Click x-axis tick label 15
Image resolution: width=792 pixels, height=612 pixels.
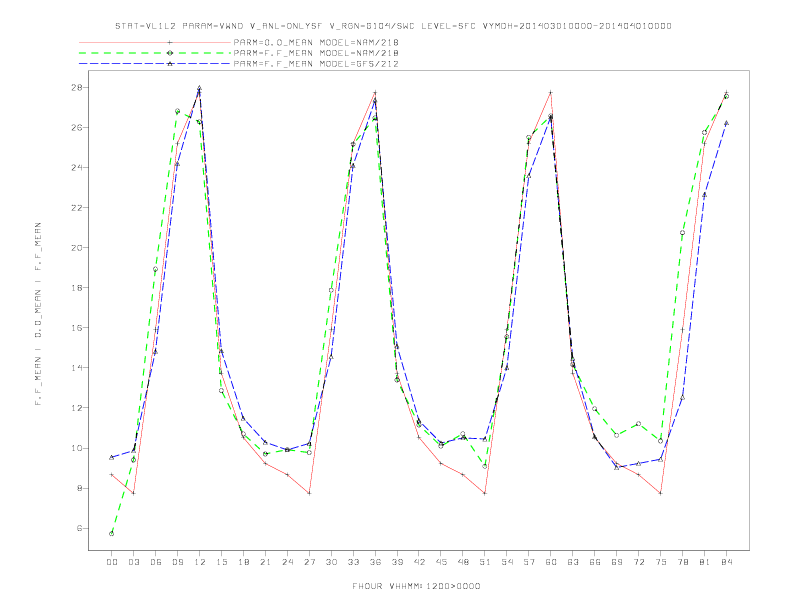(x=221, y=562)
